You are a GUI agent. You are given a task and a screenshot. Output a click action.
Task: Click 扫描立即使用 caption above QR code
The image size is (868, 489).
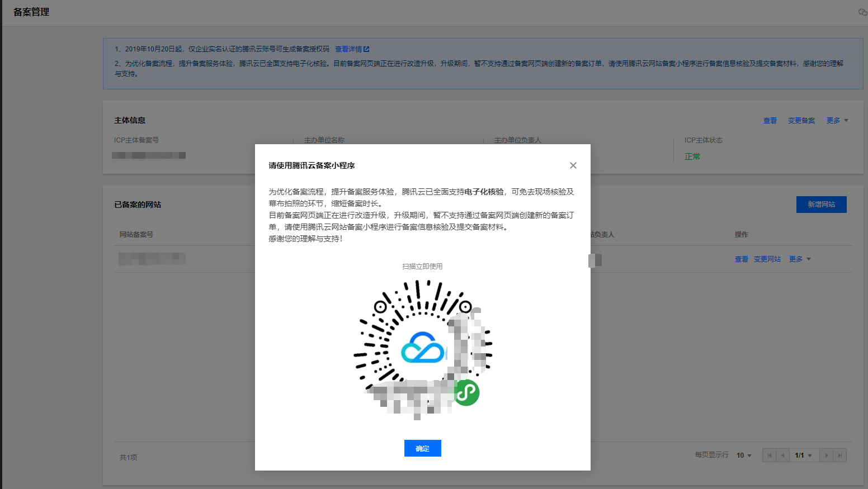tap(422, 267)
